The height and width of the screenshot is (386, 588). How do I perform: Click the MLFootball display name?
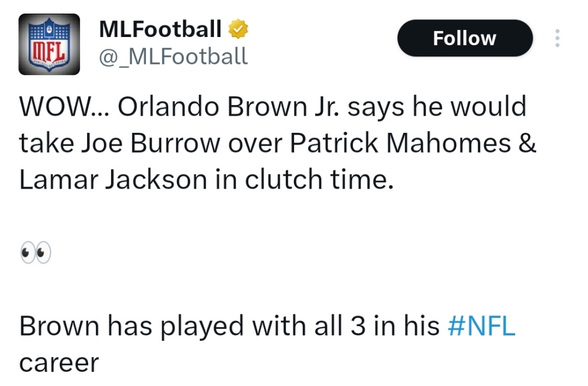tap(160, 28)
